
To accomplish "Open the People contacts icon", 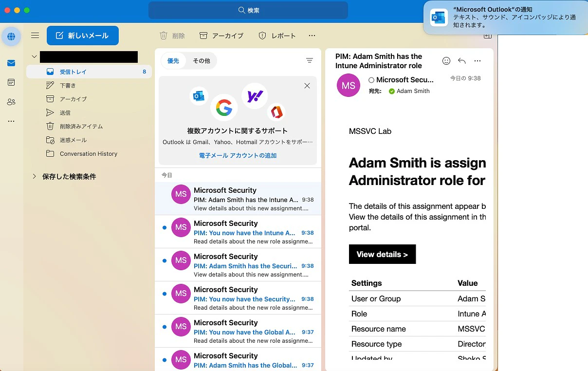I will [11, 102].
